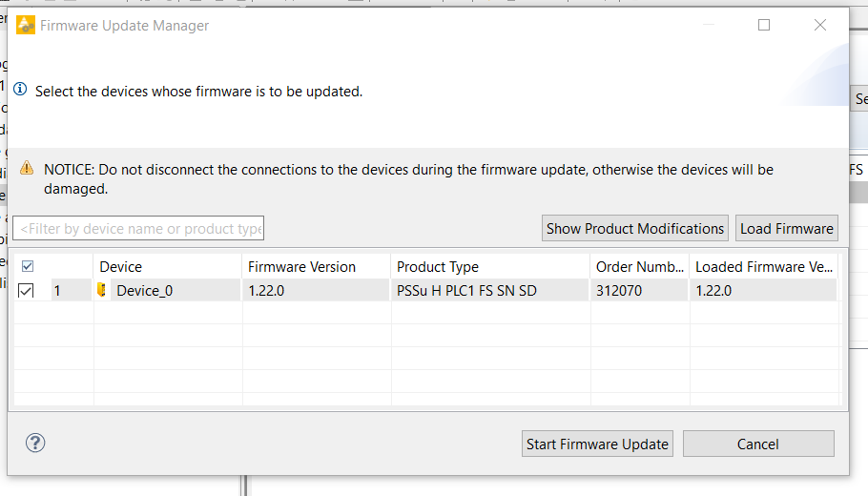Click the Load Firmware button
This screenshot has width=868, height=496.
[787, 229]
